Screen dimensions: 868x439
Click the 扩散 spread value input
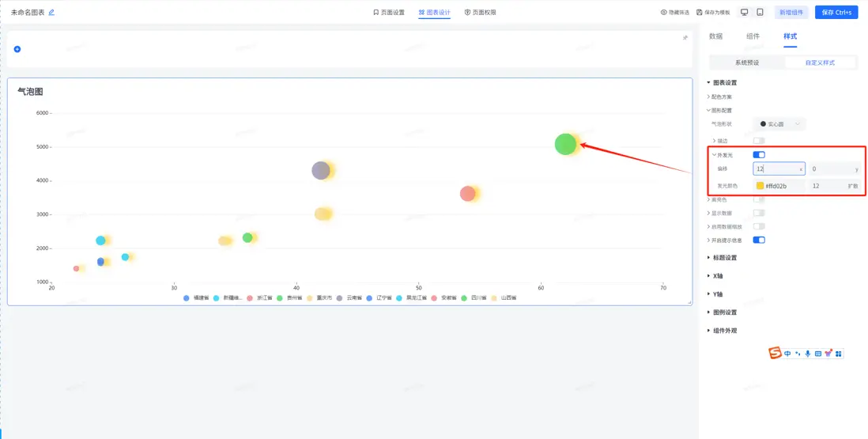[835, 186]
